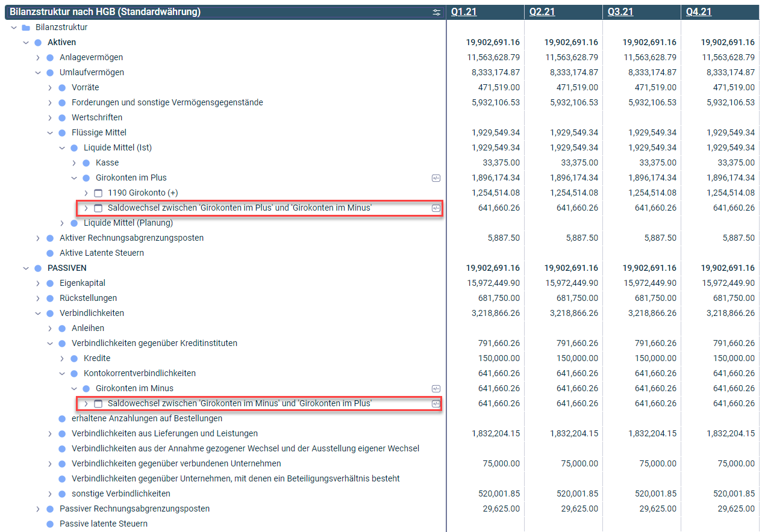Viewport: 762px width, 532px height.
Task: Select the Q1.21 column header
Action: [464, 12]
